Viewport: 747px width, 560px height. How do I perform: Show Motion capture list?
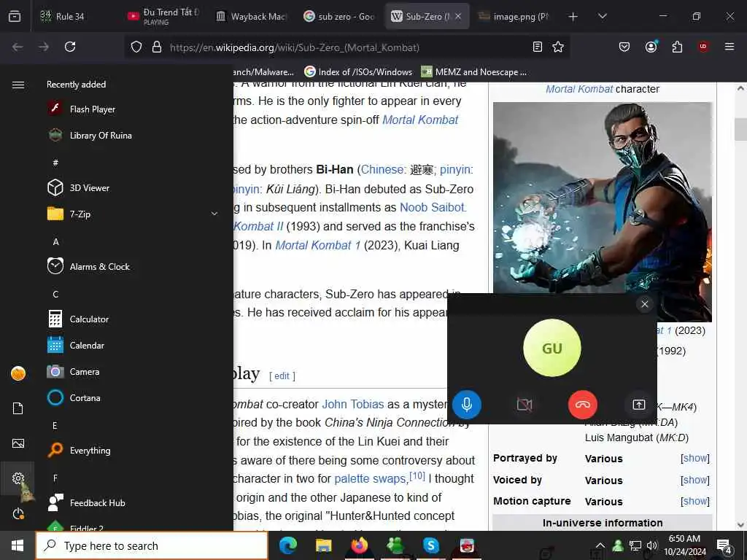pos(695,501)
